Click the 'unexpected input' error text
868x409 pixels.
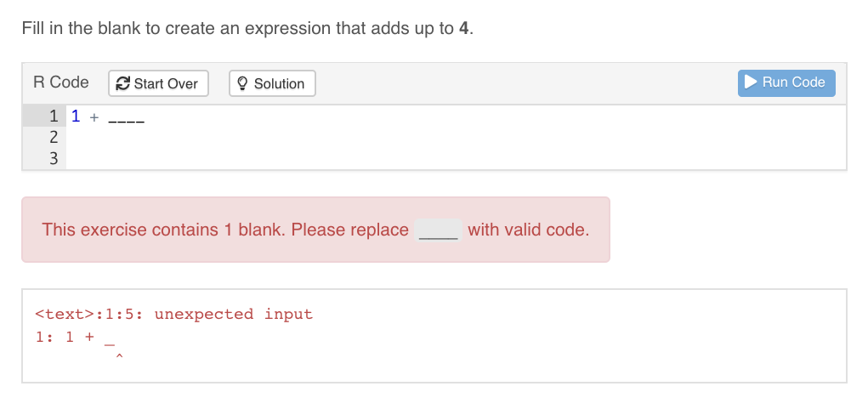(233, 314)
